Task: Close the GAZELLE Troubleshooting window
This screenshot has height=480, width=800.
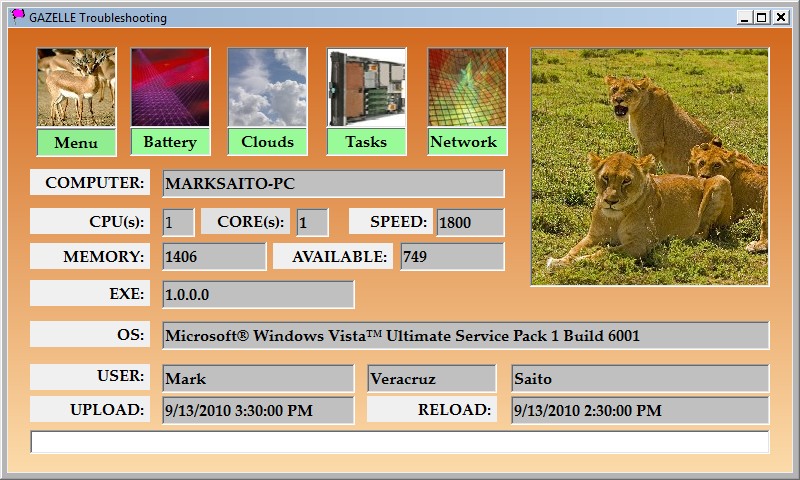Action: 781,17
